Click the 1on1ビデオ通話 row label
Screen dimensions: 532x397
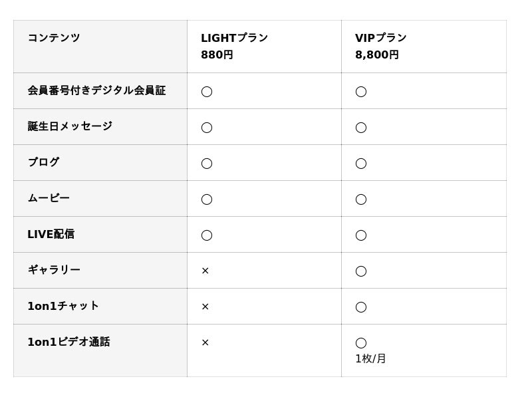68,342
